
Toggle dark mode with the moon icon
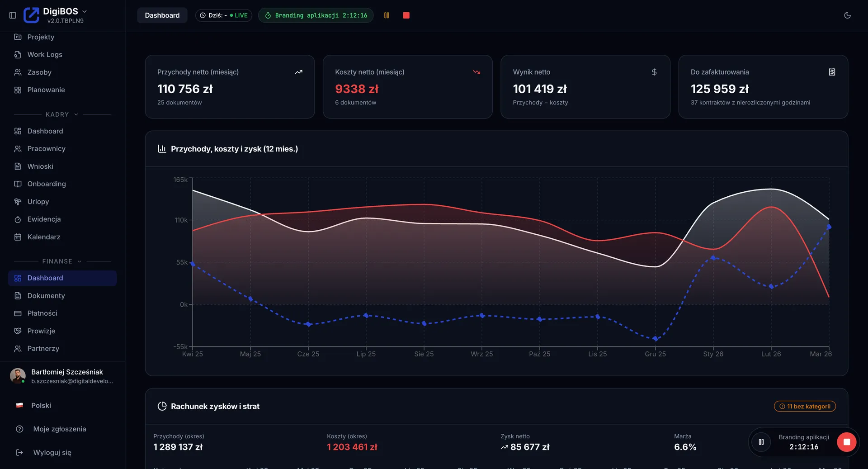point(847,15)
